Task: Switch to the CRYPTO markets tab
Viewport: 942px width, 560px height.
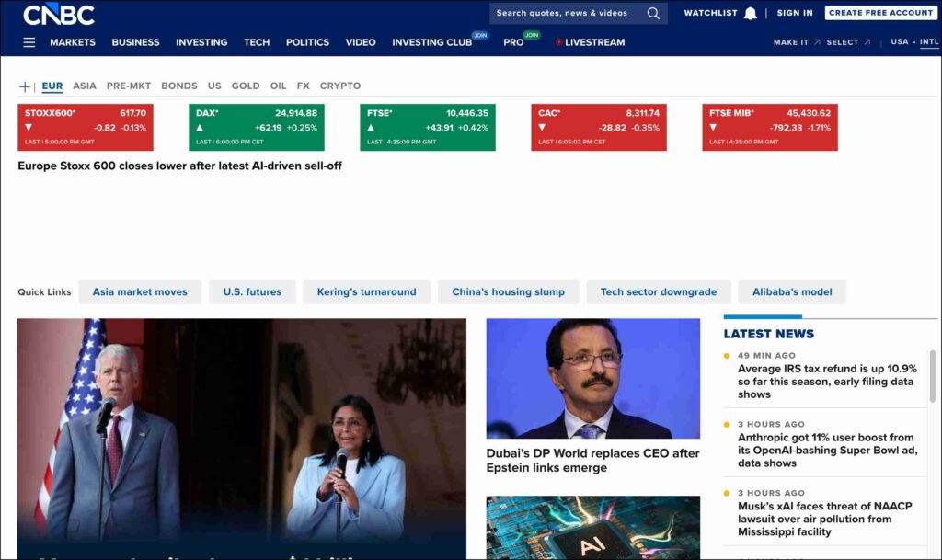Action: [x=340, y=86]
